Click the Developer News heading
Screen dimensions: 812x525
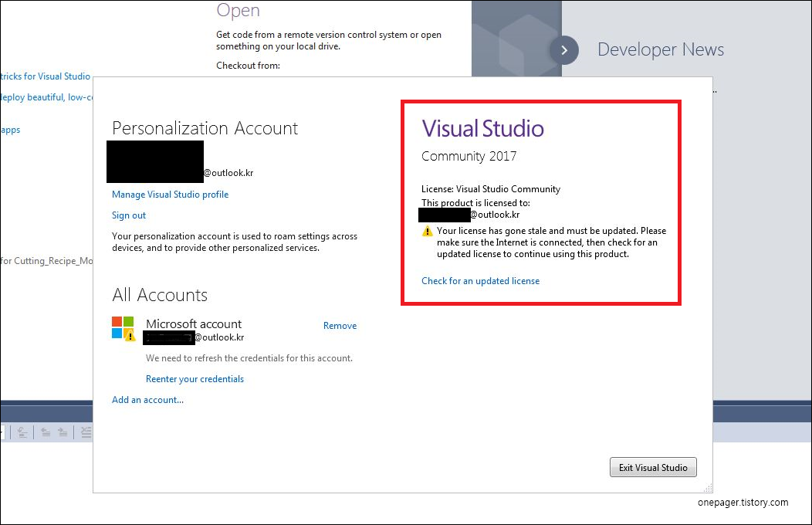pos(660,49)
